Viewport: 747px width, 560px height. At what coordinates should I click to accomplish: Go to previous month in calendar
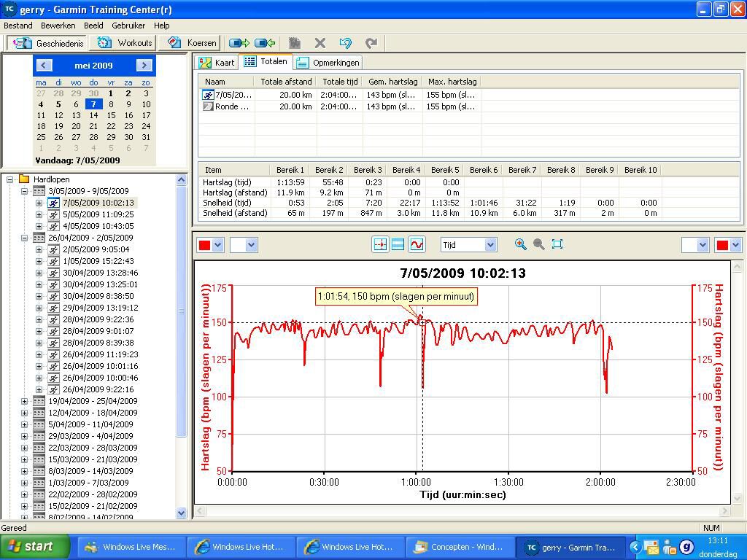point(44,65)
